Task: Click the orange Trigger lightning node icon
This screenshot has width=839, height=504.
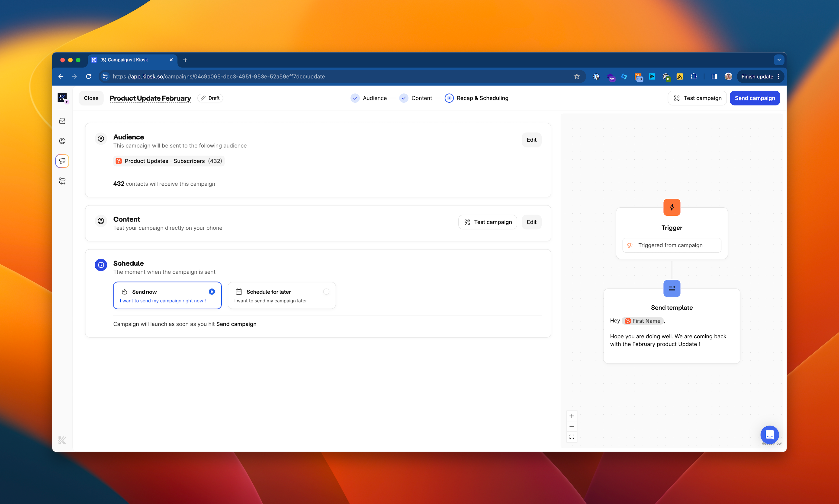Action: click(672, 208)
